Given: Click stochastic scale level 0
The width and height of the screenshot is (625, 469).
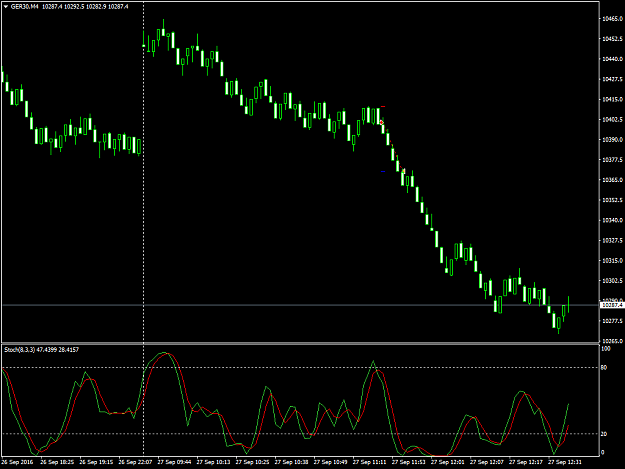Looking at the screenshot, I should click(603, 453).
